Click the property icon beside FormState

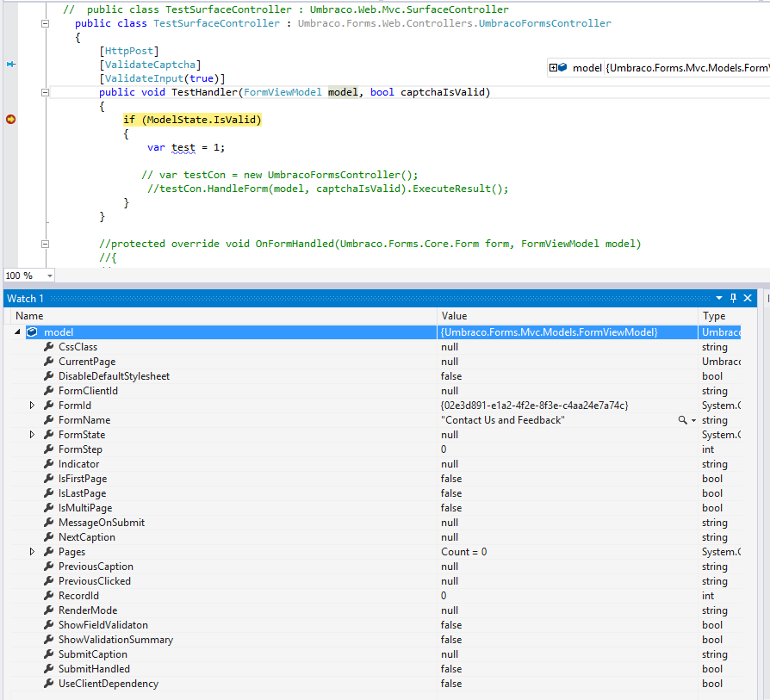click(48, 435)
